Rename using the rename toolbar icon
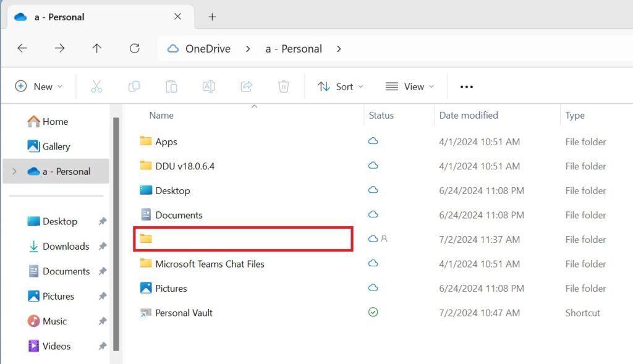Viewport: 633px width, 364px height. coord(208,87)
